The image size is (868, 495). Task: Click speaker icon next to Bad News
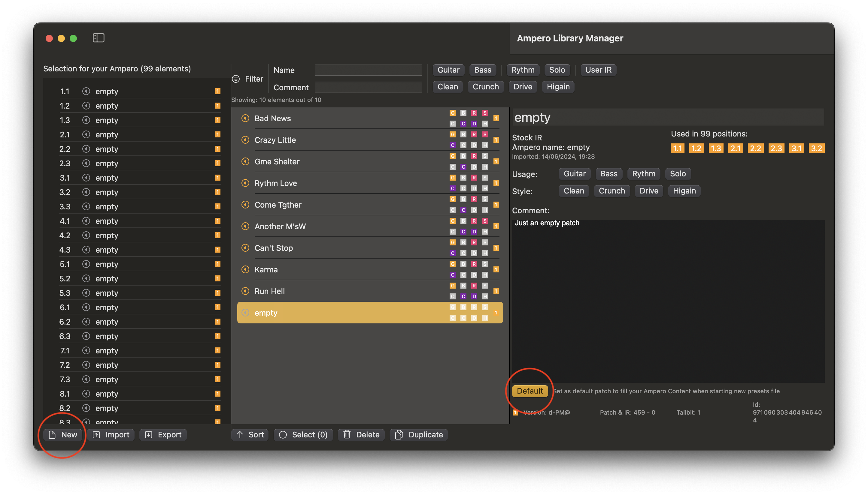click(245, 118)
